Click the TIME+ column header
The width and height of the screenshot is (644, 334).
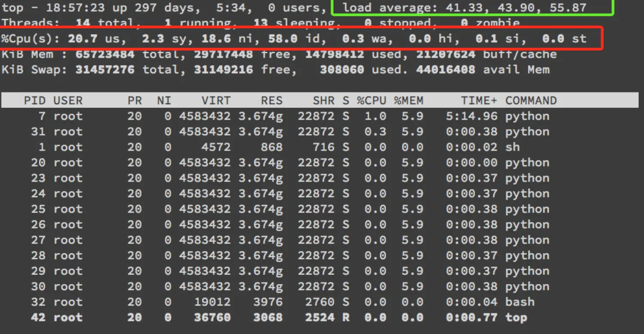pos(479,100)
